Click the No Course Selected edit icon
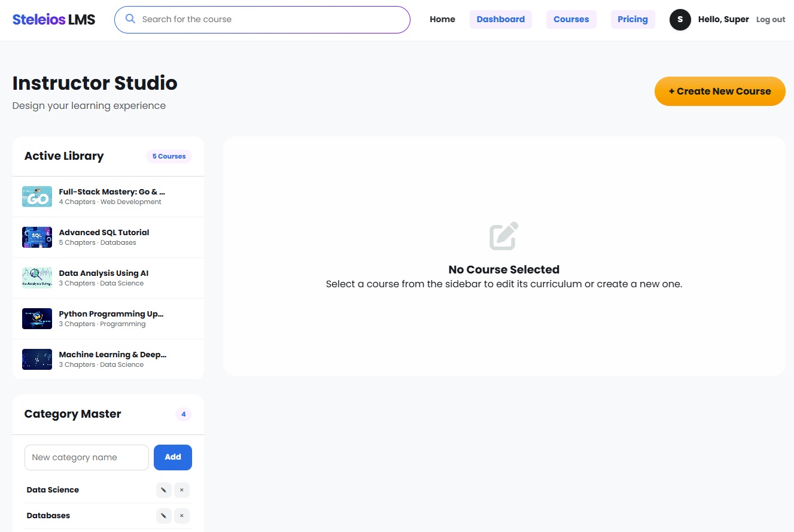 click(504, 236)
